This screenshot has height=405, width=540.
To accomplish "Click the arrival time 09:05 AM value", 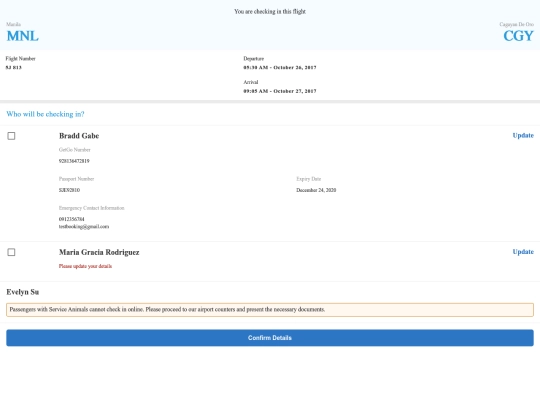I will [280, 91].
